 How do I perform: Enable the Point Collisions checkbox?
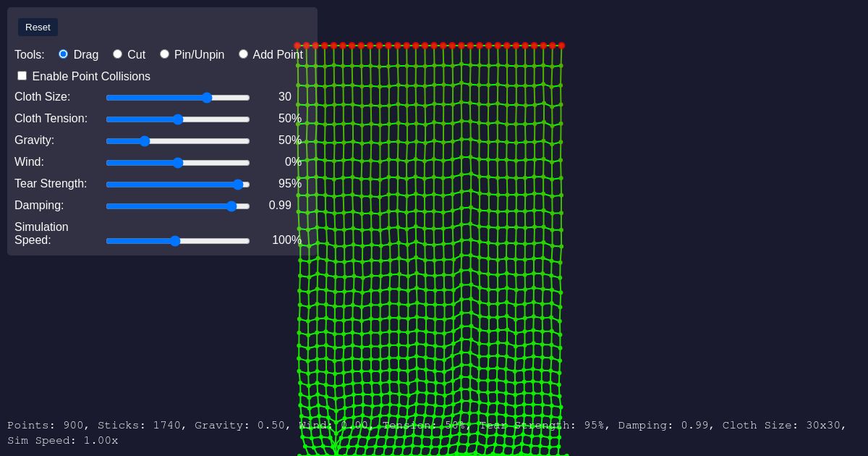point(22,76)
